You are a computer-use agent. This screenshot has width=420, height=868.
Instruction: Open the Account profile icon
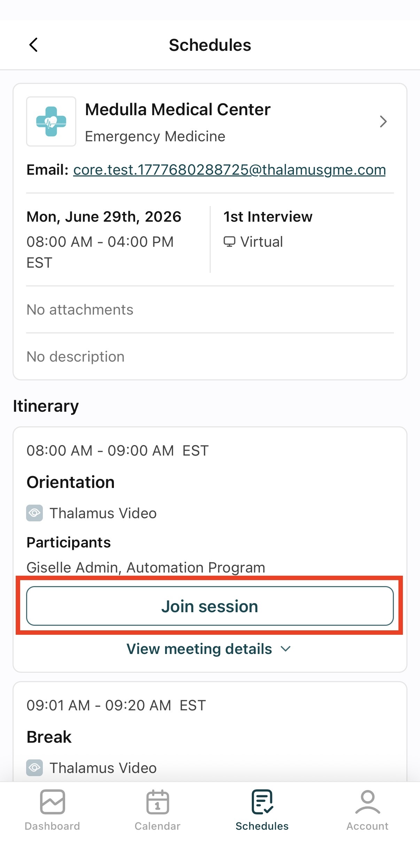click(x=368, y=802)
